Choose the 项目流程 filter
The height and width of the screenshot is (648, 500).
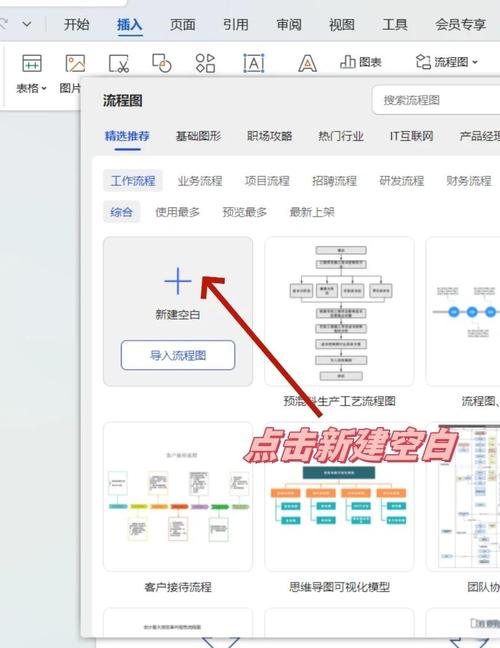pyautogui.click(x=267, y=181)
